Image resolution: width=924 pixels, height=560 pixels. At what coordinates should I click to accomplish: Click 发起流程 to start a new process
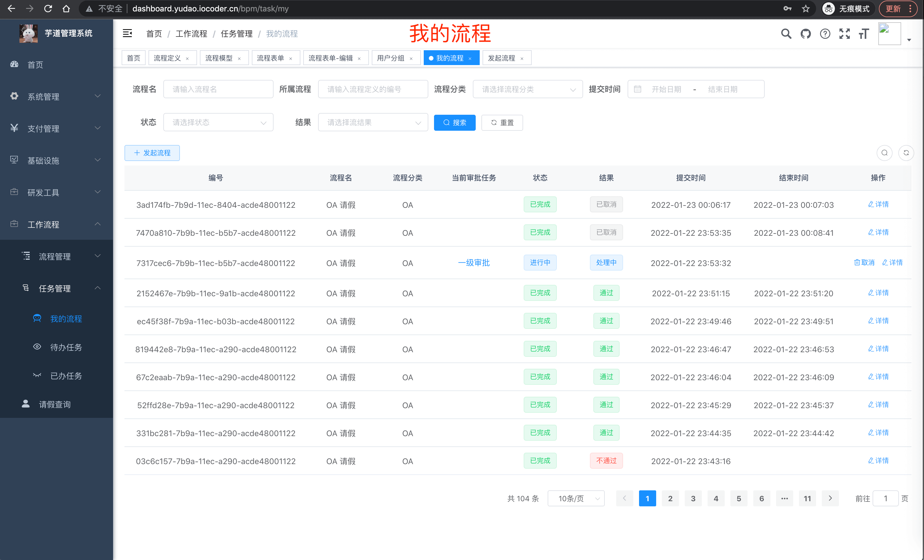coord(152,152)
